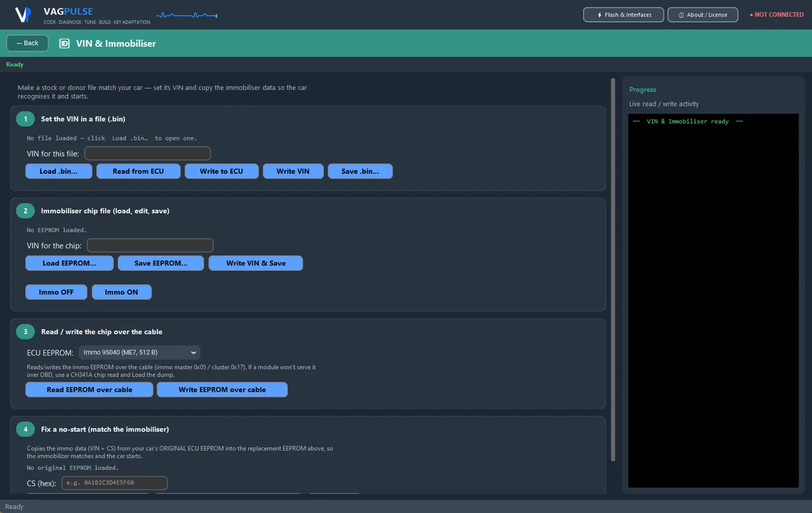Click the 'Read / write the chip over the cable' heading
The width and height of the screenshot is (812, 513).
(101, 331)
